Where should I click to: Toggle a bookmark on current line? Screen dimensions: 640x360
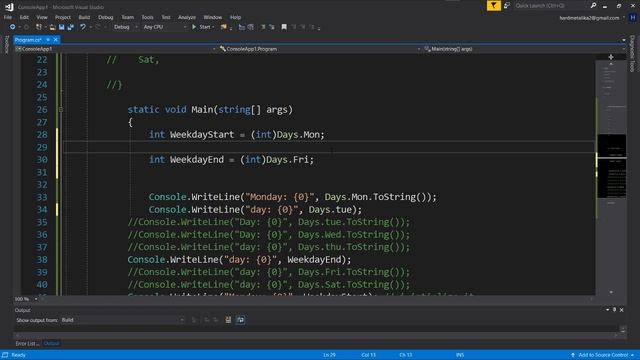point(284,27)
